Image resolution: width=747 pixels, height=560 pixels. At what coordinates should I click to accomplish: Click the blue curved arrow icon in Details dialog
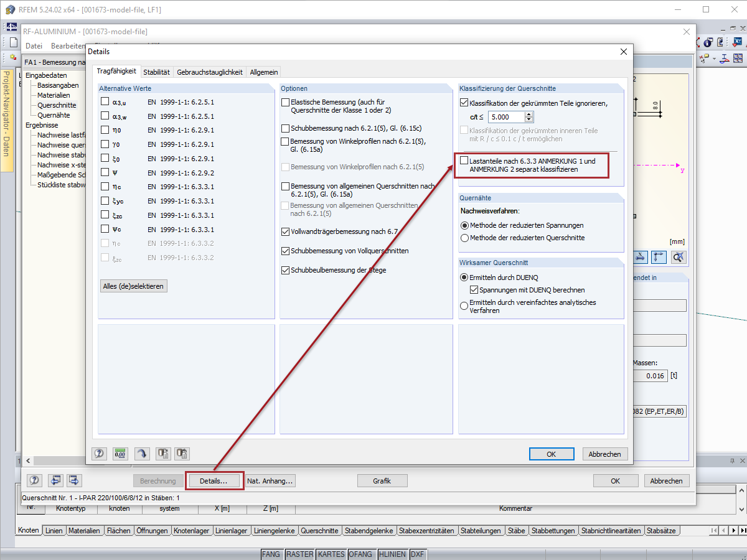click(x=141, y=454)
